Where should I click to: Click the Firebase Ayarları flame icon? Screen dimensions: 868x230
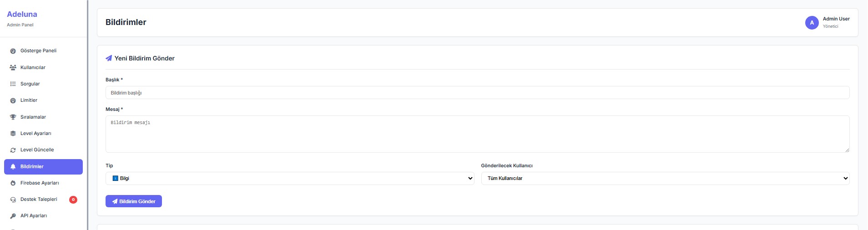(x=13, y=183)
